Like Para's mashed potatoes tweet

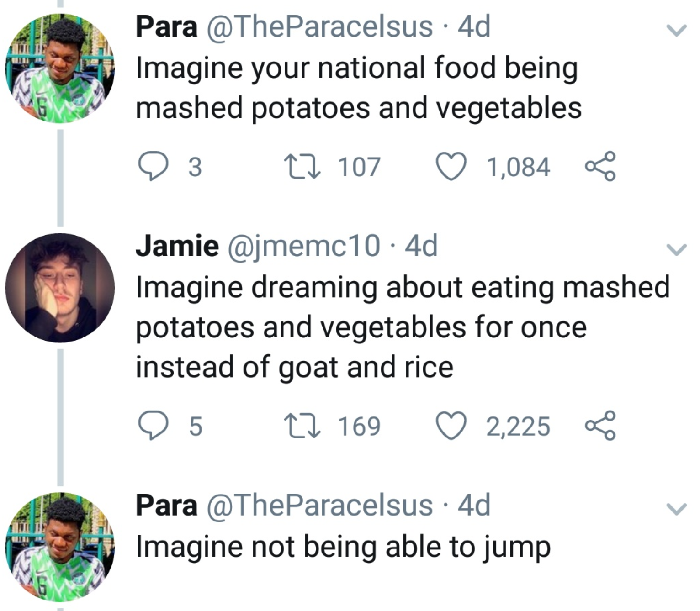pos(451,167)
